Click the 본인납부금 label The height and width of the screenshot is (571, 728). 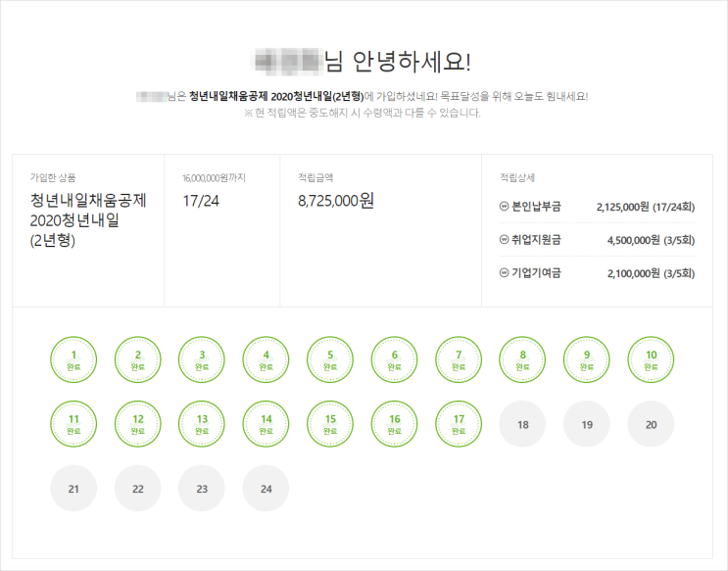point(536,206)
